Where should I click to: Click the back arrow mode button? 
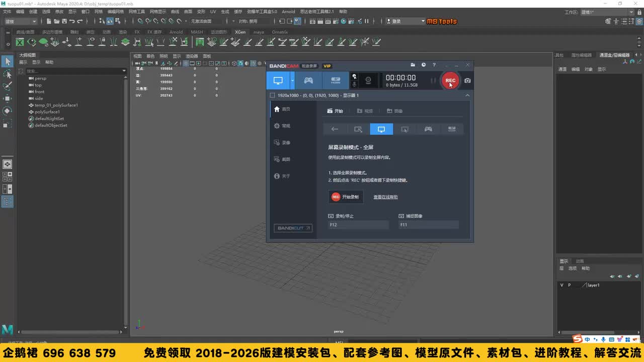pos(335,129)
